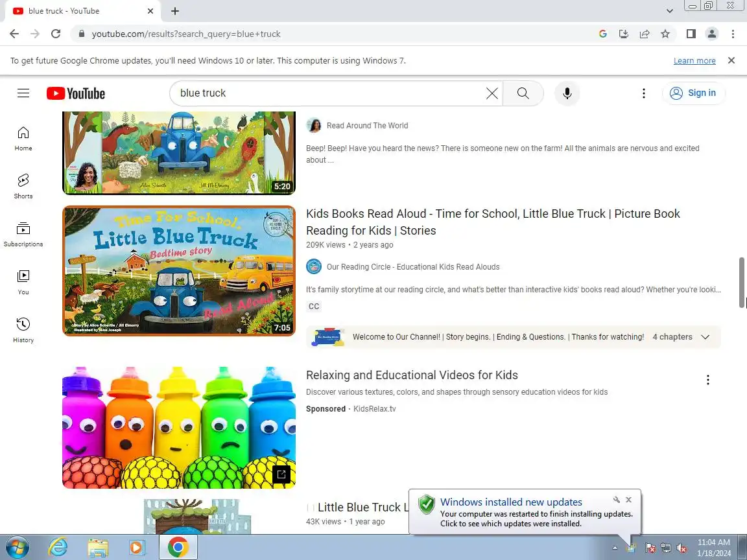Open balloon options wrench icon
Image resolution: width=747 pixels, height=560 pixels.
617,500
